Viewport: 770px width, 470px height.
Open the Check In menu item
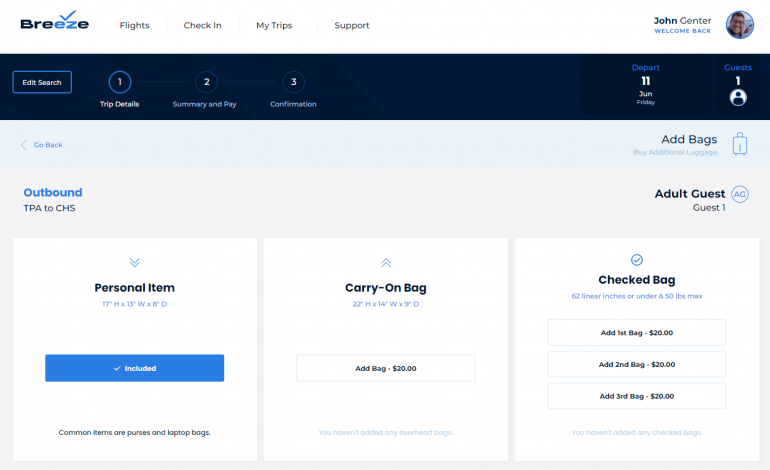tap(202, 25)
